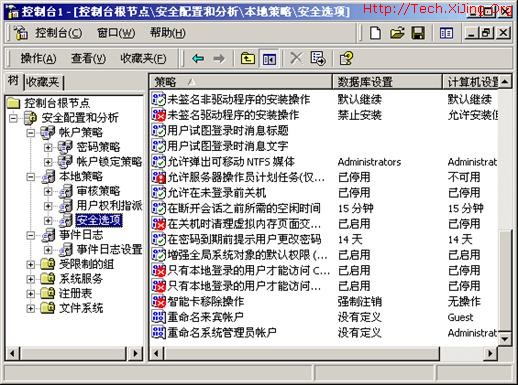Toggle the show/hide console tree icon

tap(269, 59)
